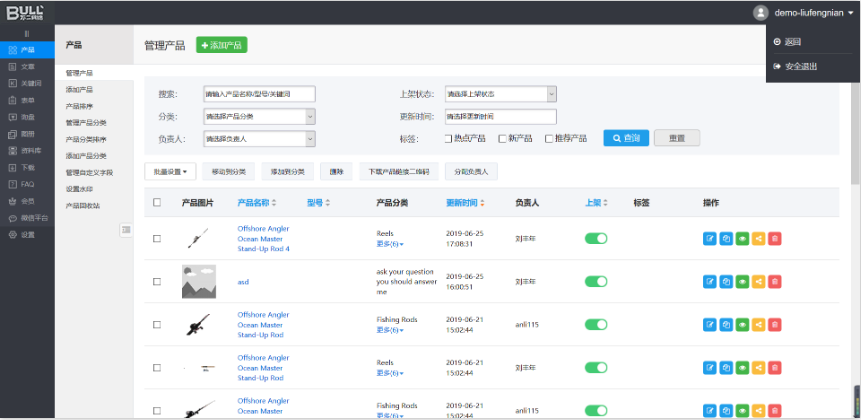
Task: Choose 安全退出 from the user menu
Action: (801, 66)
